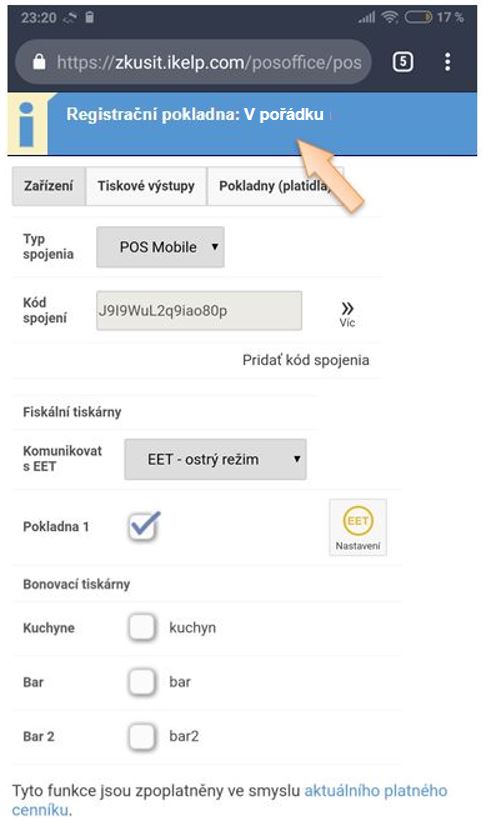Open the aktuálního platného ceníku link

229,800
